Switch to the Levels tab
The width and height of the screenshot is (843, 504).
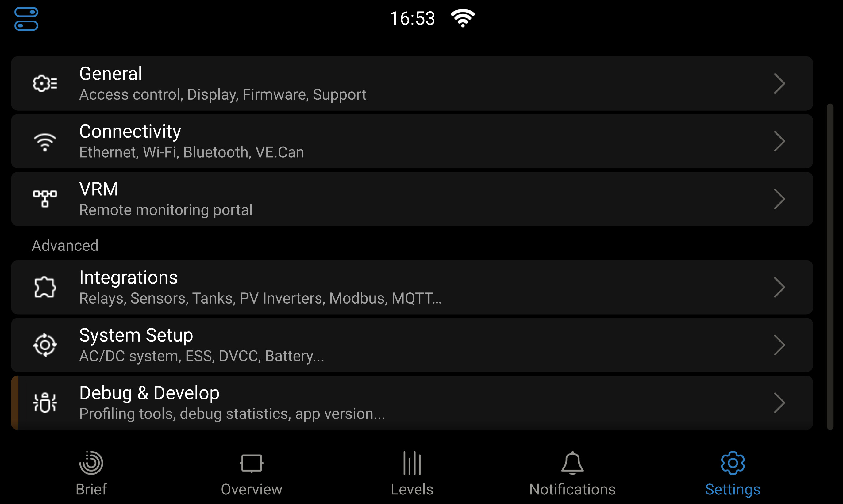point(412,473)
